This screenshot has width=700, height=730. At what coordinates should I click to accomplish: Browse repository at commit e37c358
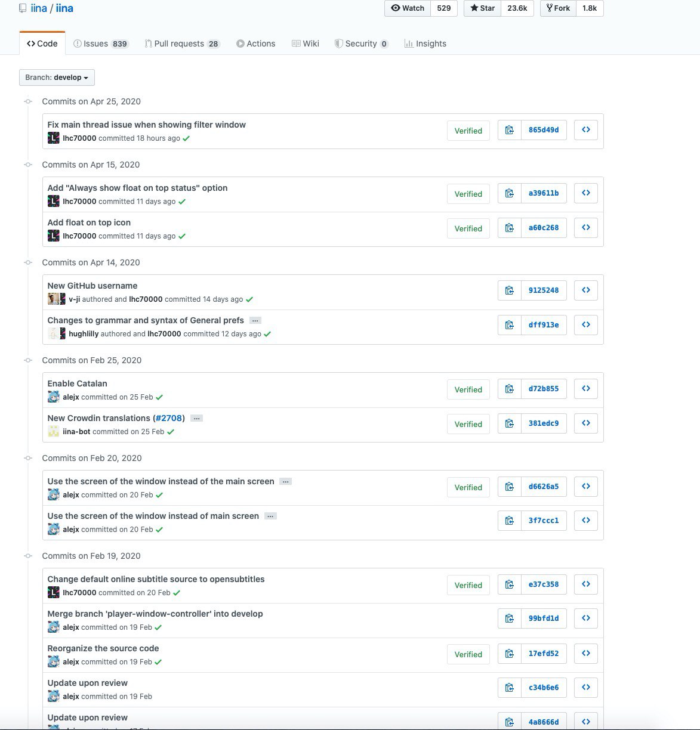(586, 584)
